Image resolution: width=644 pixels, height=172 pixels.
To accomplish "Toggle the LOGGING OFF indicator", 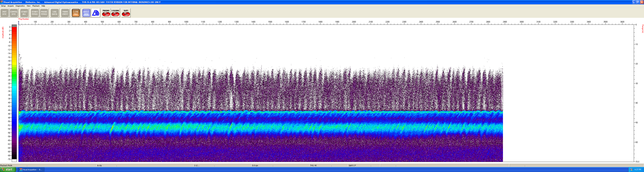I will [x=115, y=13].
